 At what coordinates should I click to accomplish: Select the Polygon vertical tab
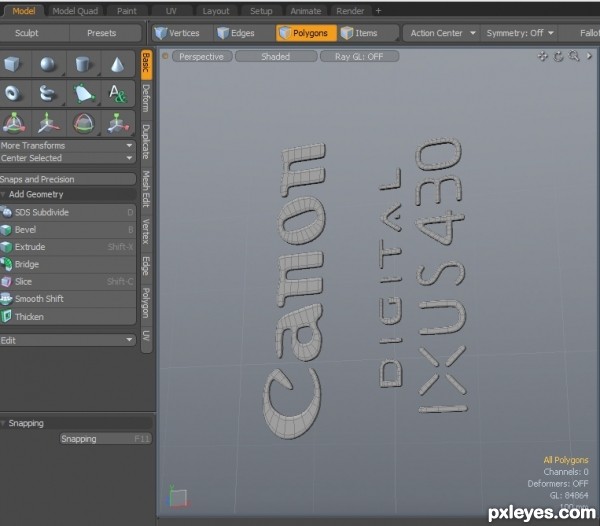(146, 303)
